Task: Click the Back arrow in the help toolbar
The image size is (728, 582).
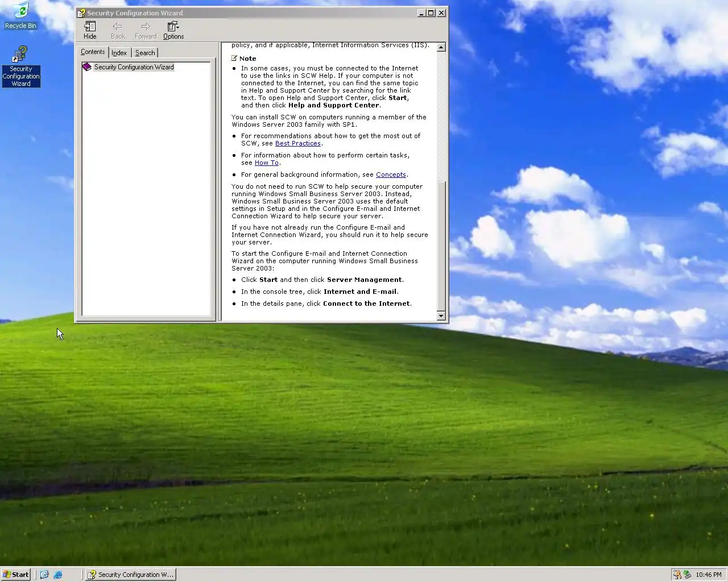Action: coord(118,30)
